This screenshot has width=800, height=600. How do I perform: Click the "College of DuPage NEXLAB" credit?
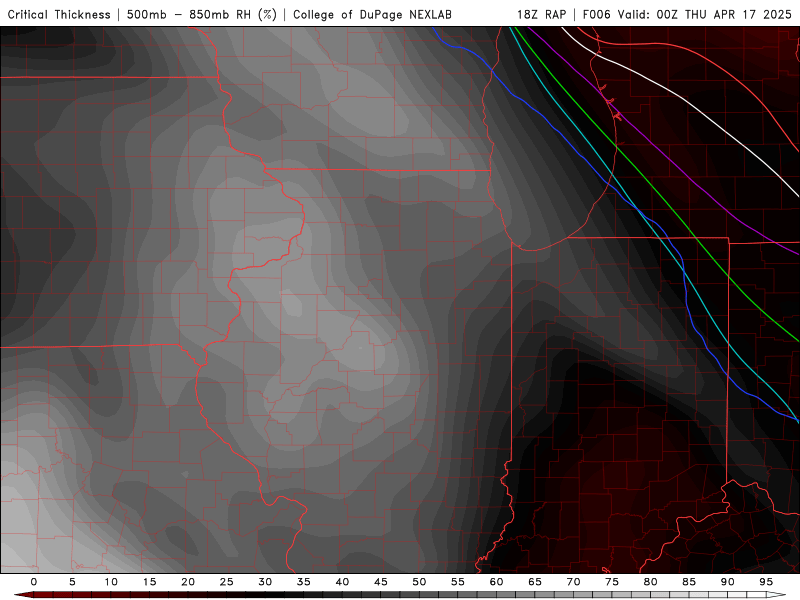[372, 14]
